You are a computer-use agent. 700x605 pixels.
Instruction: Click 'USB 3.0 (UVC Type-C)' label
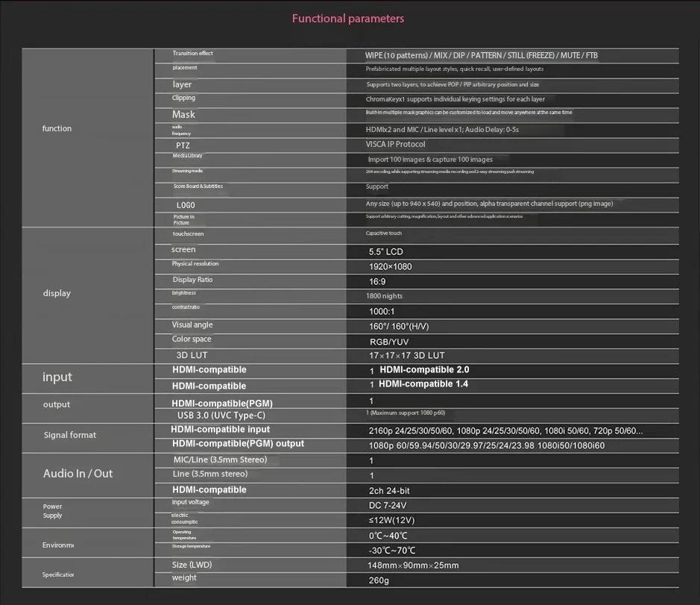pyautogui.click(x=221, y=416)
